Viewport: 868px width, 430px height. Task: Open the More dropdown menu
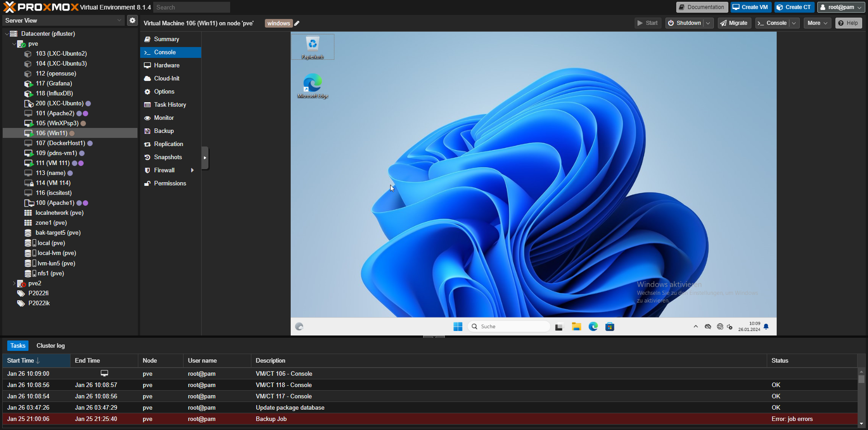[817, 23]
